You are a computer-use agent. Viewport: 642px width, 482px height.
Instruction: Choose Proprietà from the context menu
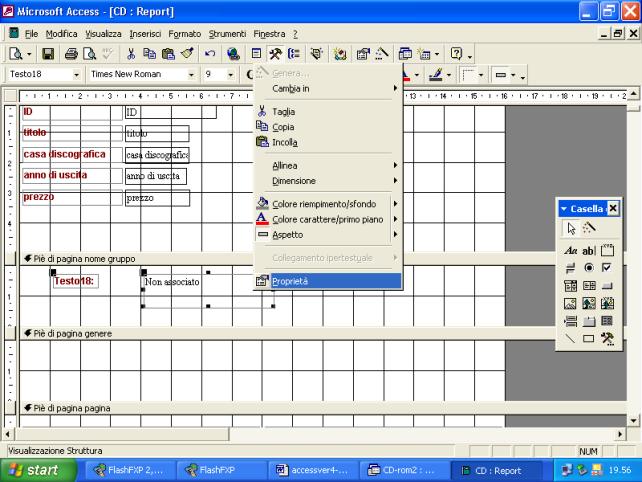[290, 281]
